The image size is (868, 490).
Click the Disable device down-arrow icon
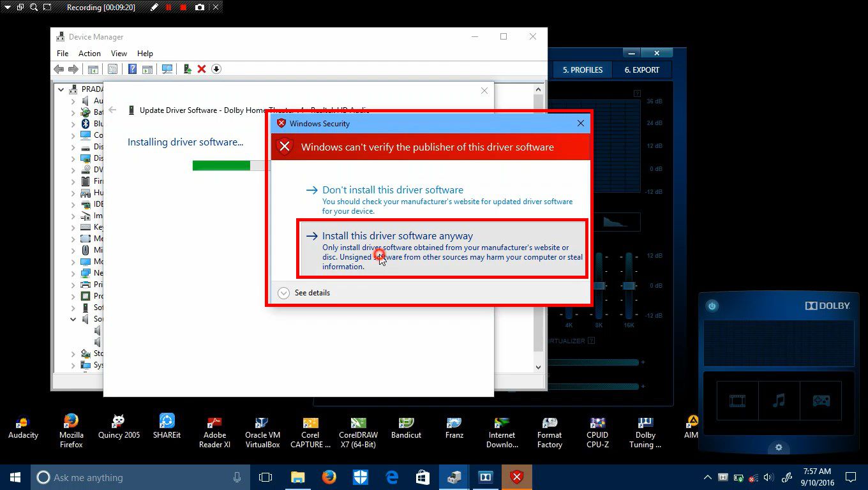pos(216,69)
